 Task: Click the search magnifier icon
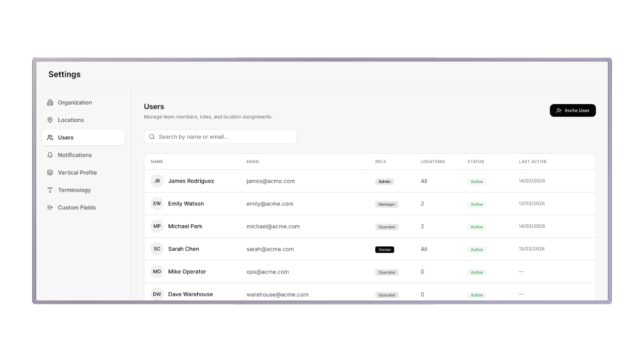coord(152,137)
